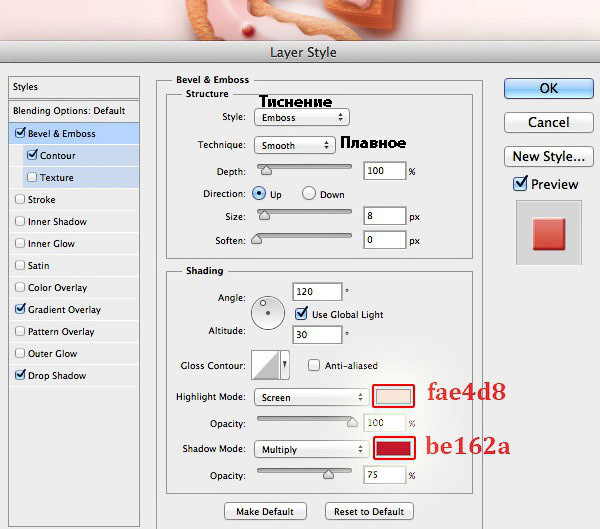Click the angle direction dial
The width and height of the screenshot is (600, 529).
pyautogui.click(x=268, y=313)
